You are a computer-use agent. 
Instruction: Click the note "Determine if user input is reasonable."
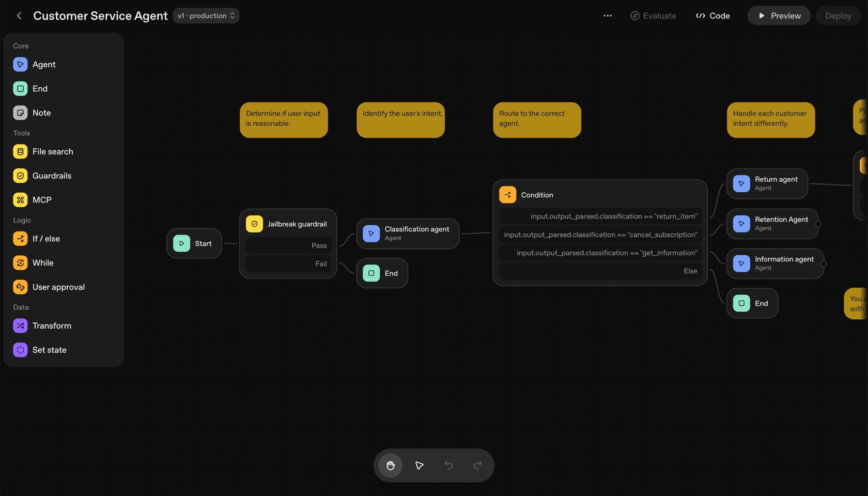tap(284, 120)
